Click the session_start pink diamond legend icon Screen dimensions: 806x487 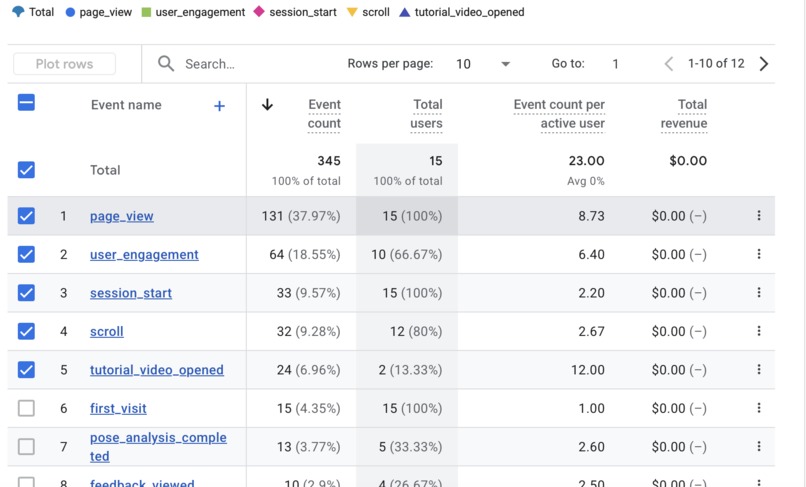259,11
